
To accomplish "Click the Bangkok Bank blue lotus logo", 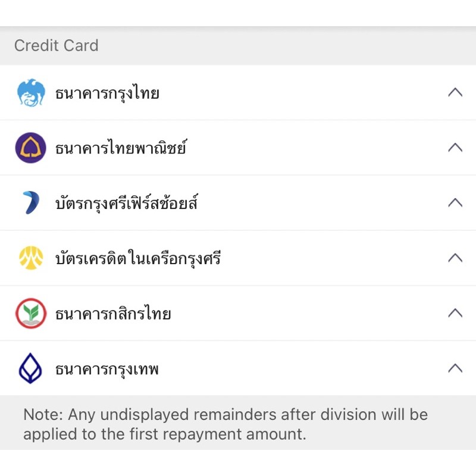I will [x=30, y=369].
